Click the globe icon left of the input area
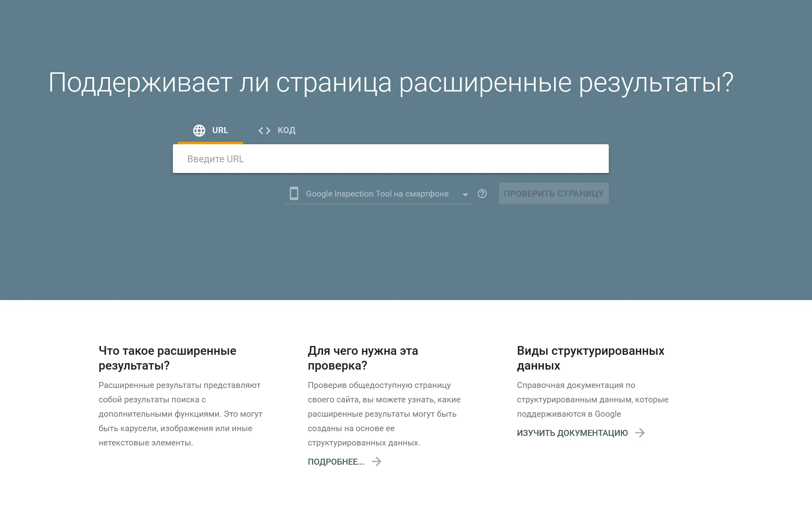The image size is (812, 511). click(x=199, y=130)
